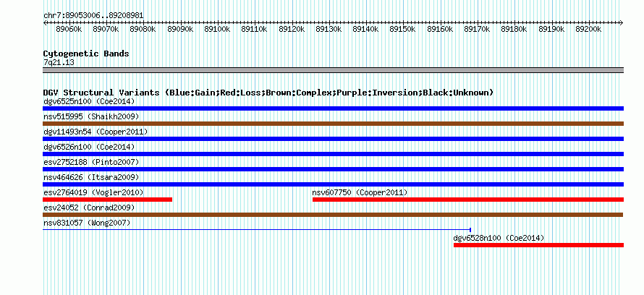Viewport: 644px width, 295px height.
Task: Click the Cytogenetic Bands track title
Action: (86, 54)
